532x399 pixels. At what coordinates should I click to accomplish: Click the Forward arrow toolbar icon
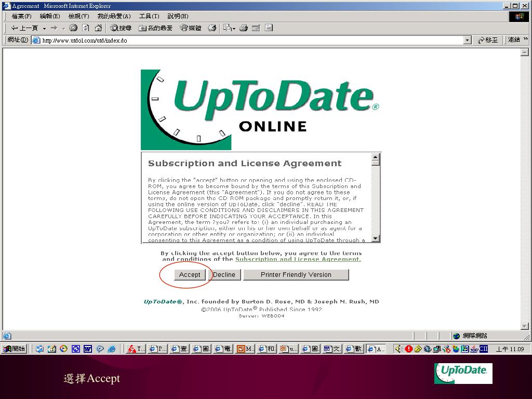tap(54, 28)
